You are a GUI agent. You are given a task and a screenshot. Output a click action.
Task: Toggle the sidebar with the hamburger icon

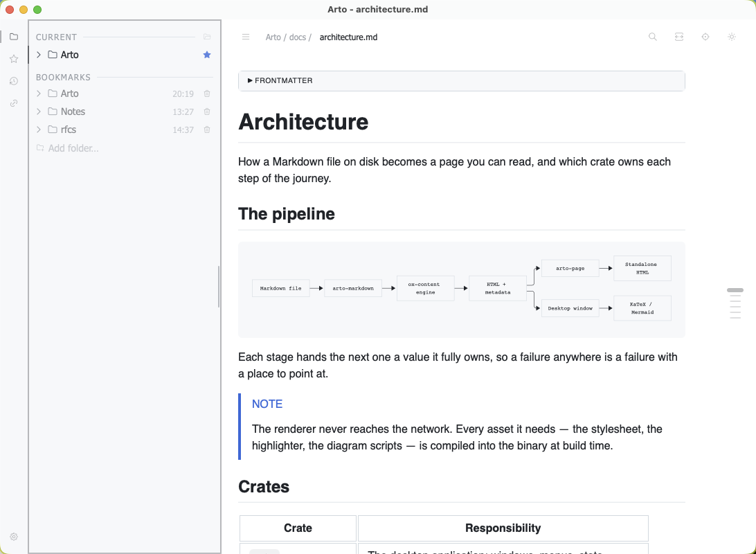(245, 37)
